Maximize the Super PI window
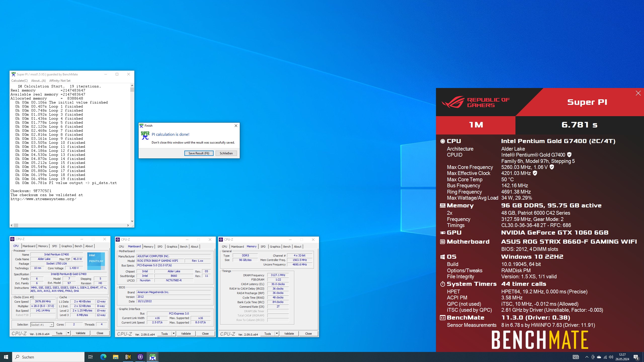The height and width of the screenshot is (362, 644). (x=117, y=74)
